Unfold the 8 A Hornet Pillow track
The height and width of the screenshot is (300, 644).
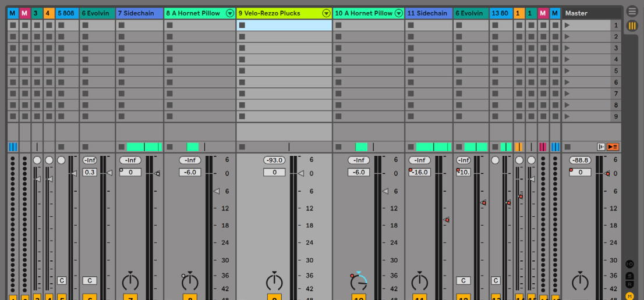pos(230,13)
